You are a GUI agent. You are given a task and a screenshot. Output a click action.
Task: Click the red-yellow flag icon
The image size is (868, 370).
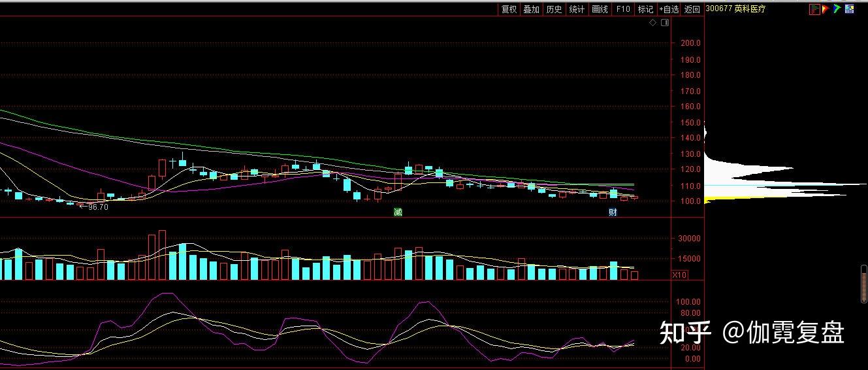click(x=826, y=9)
